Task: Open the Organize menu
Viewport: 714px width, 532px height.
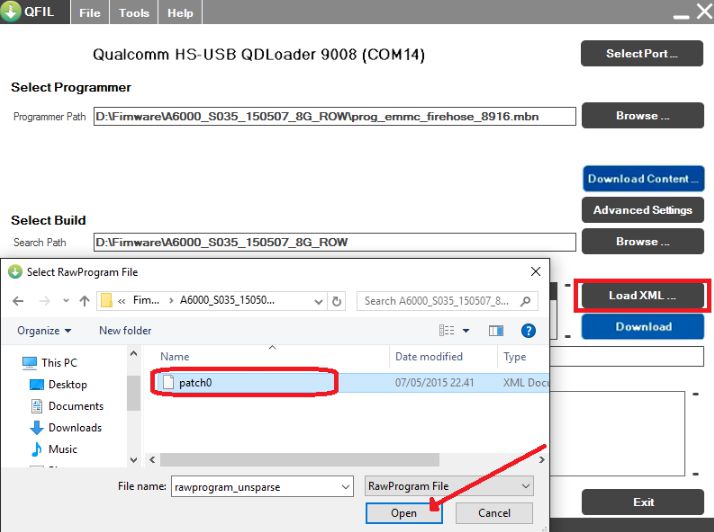Action: [44, 331]
